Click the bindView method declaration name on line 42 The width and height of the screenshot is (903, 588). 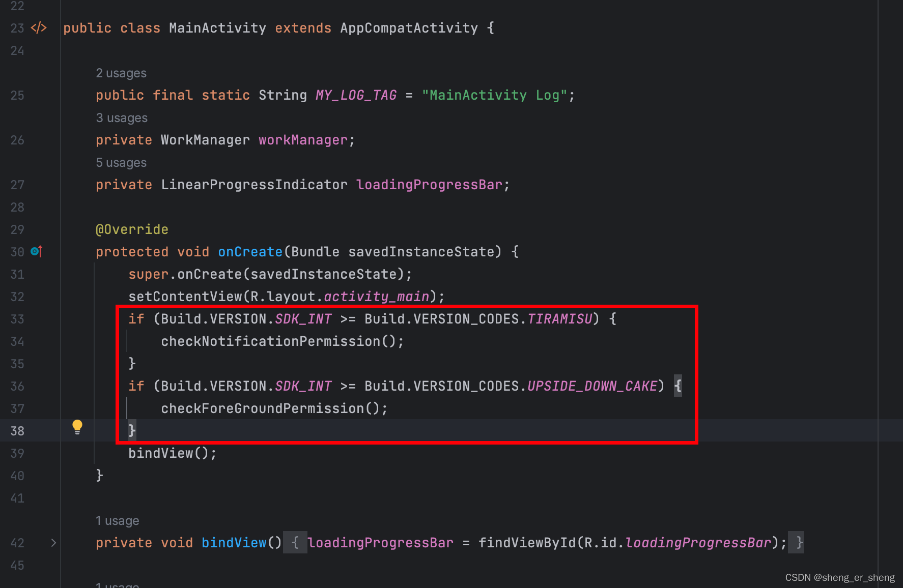point(234,543)
